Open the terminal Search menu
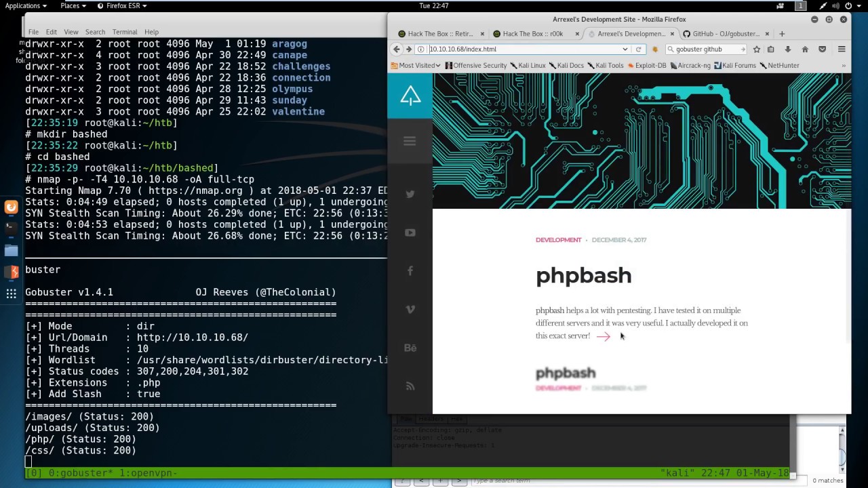This screenshot has height=488, width=868. [95, 32]
